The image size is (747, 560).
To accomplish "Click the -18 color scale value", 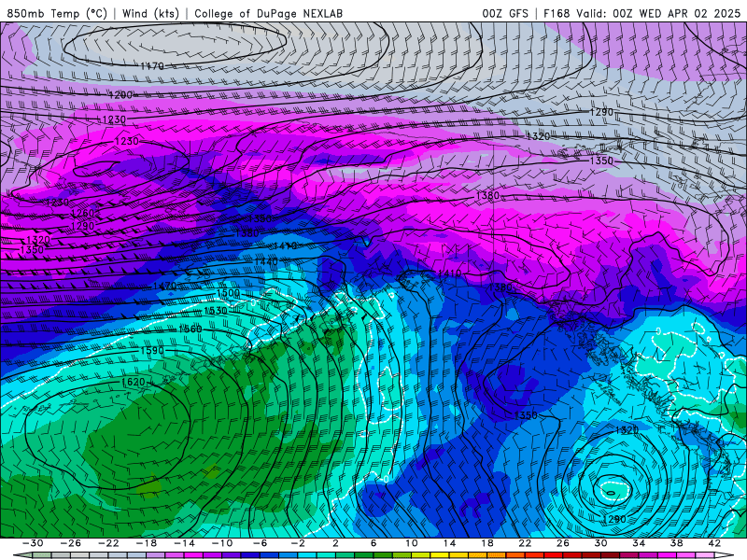I will 147,543.
